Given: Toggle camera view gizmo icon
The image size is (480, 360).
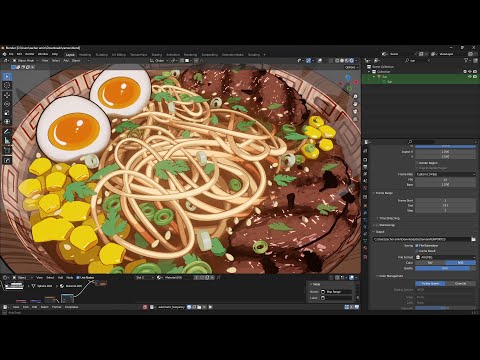Looking at the screenshot, I should pyautogui.click(x=355, y=111).
